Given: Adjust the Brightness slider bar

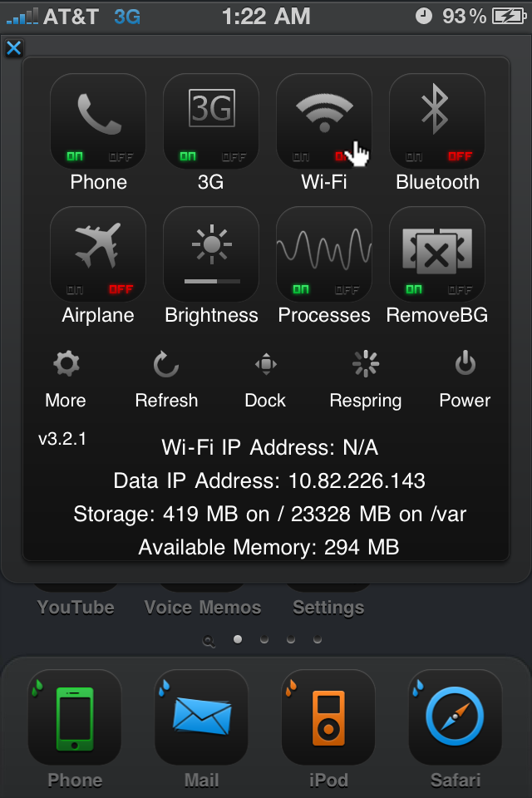Looking at the screenshot, I should 212,281.
